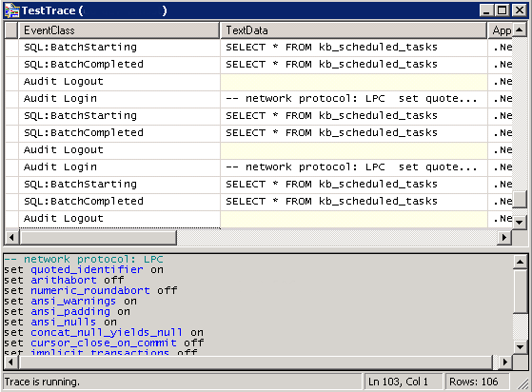Click the window resize grip in status bar

(x=522, y=383)
